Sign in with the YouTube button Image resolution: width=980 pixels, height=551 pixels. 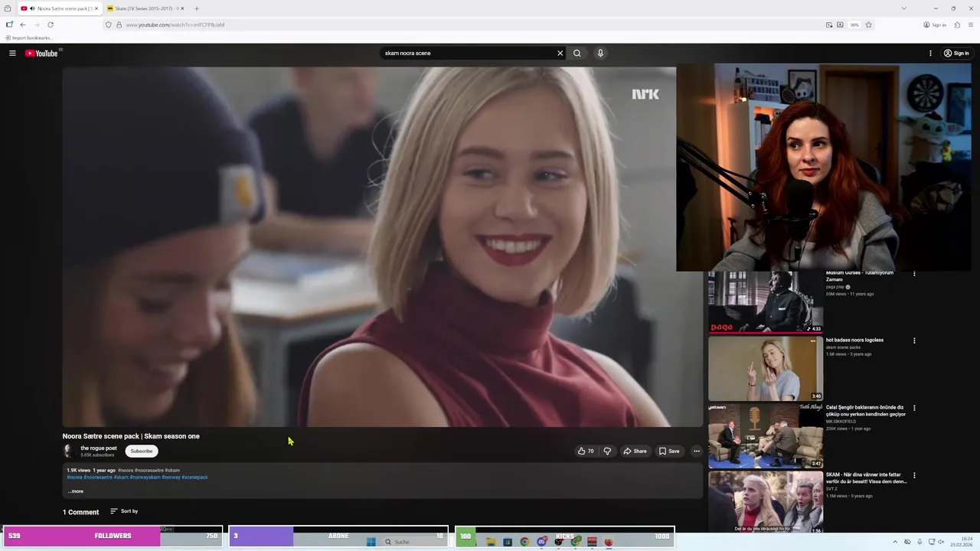pyautogui.click(x=956, y=53)
